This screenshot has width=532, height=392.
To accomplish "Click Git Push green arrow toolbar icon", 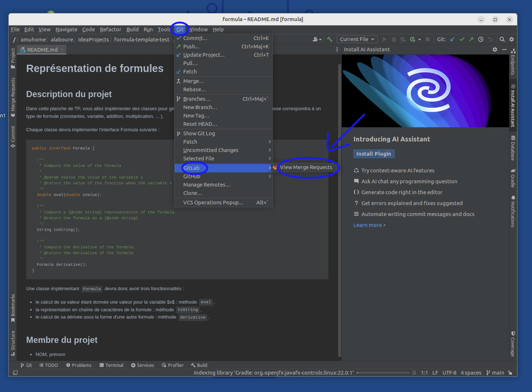I will pyautogui.click(x=471, y=39).
